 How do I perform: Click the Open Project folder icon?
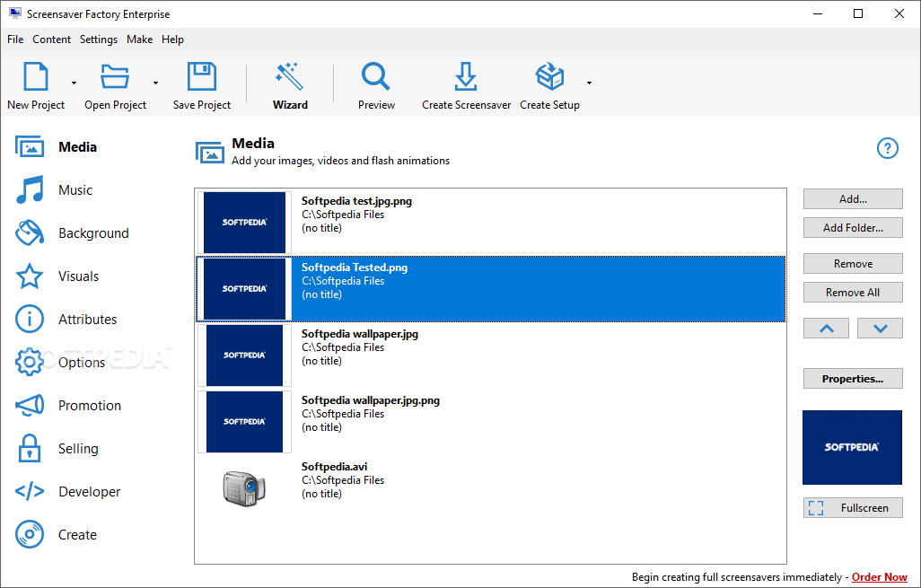click(x=115, y=76)
